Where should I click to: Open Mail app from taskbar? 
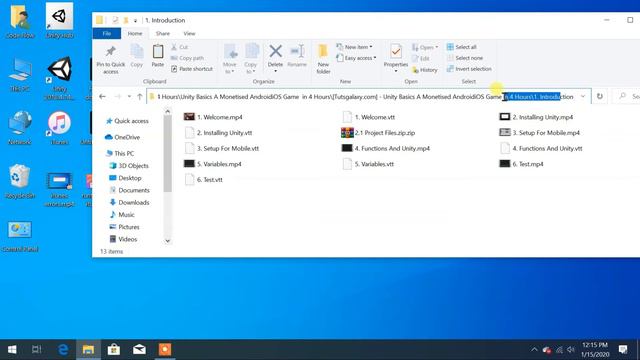(x=139, y=350)
